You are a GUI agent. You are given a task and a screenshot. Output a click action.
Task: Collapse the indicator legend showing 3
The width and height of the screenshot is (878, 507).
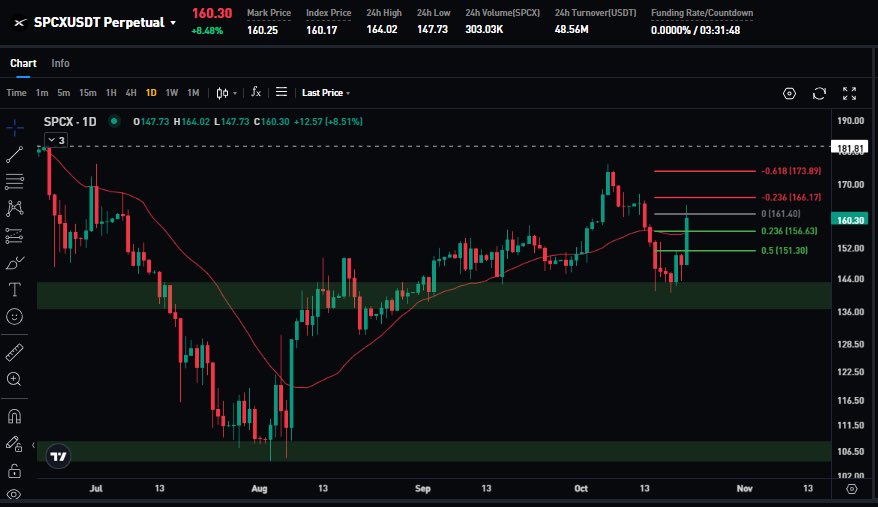(55, 140)
